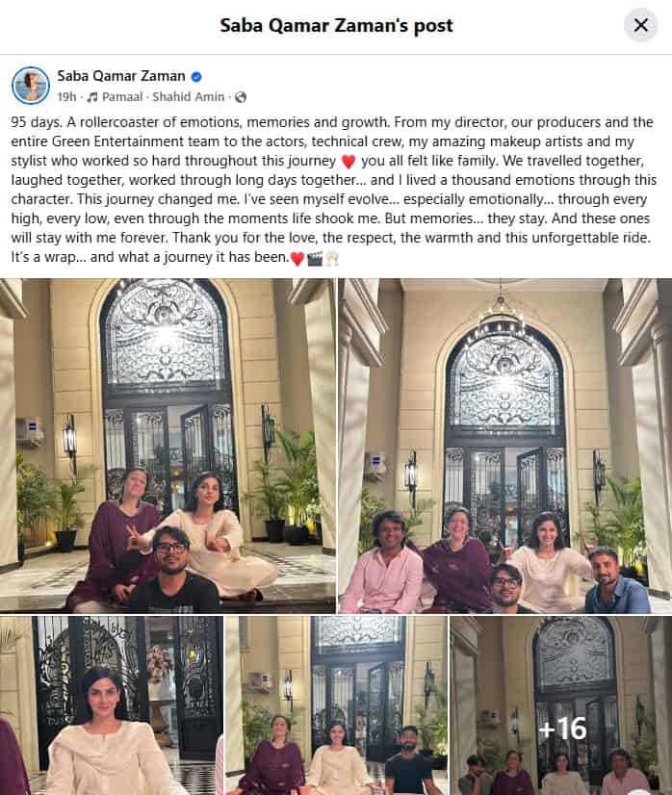Open the close-up photo of woman in white

111,705
